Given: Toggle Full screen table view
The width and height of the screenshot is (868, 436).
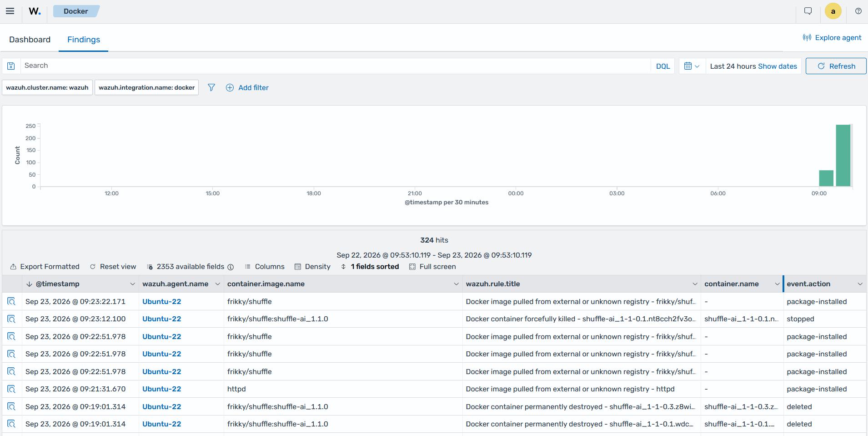Looking at the screenshot, I should tap(432, 267).
